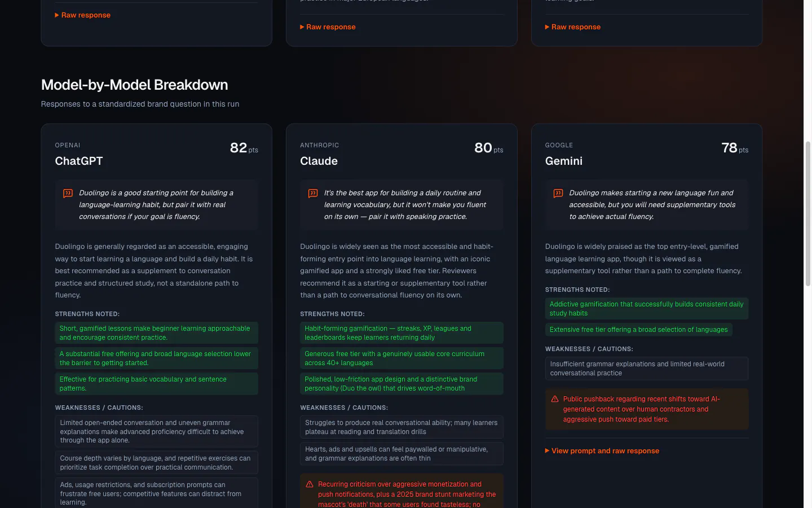Click weakness 'Struggles to produce real conversational ability'
The image size is (812, 508).
pos(401,427)
